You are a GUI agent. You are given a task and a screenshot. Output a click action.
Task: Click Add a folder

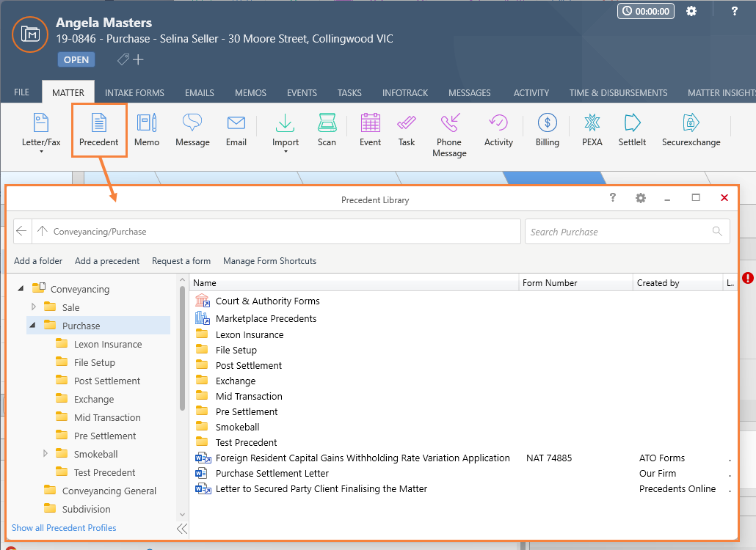pyautogui.click(x=38, y=261)
